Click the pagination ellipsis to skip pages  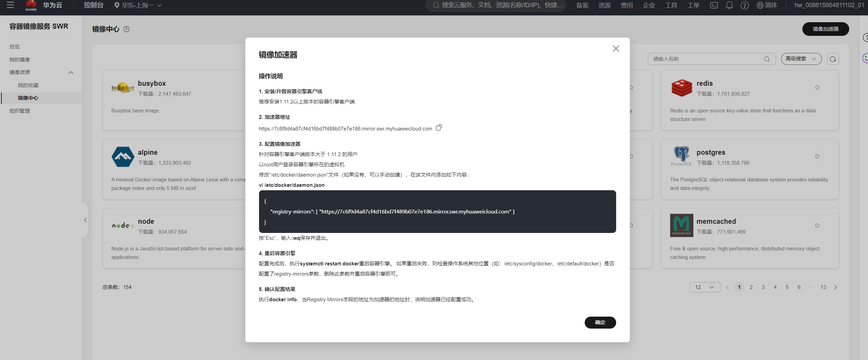(811, 287)
